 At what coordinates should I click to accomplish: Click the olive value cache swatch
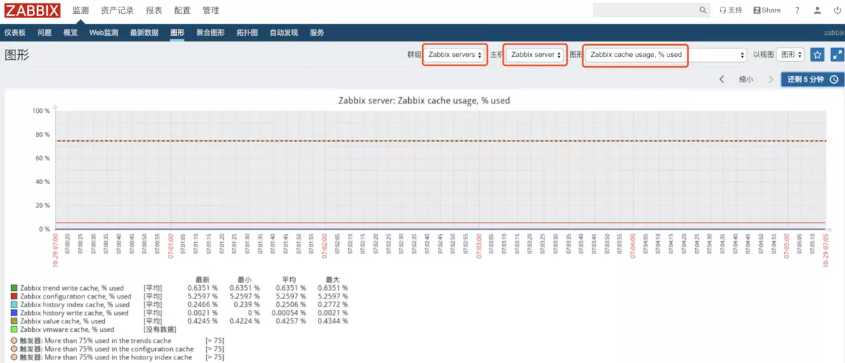point(14,320)
